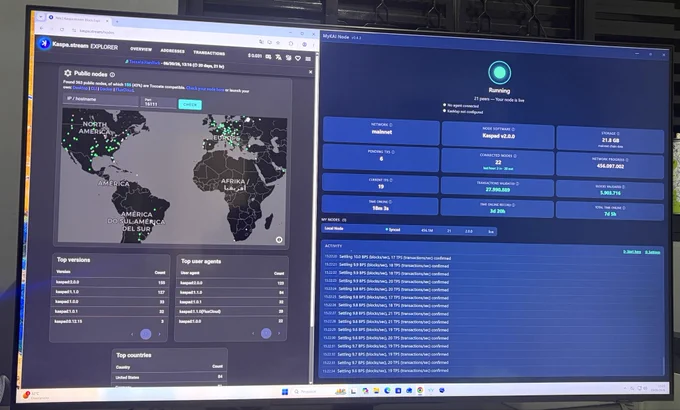680x410 pixels.
Task: Click the 'kaspad:2.0.0' row in Top versions
Action: tap(110, 282)
